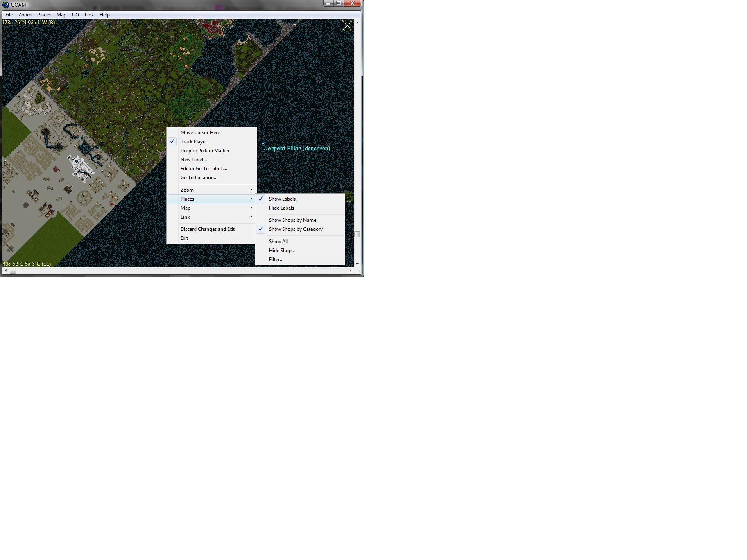This screenshot has width=747, height=560.
Task: Expand the Zoom submenu in context menu
Action: [212, 190]
